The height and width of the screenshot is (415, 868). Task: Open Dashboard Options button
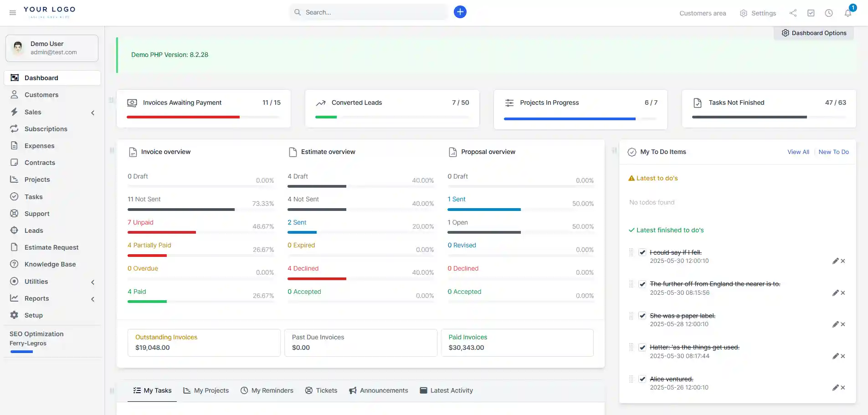814,33
